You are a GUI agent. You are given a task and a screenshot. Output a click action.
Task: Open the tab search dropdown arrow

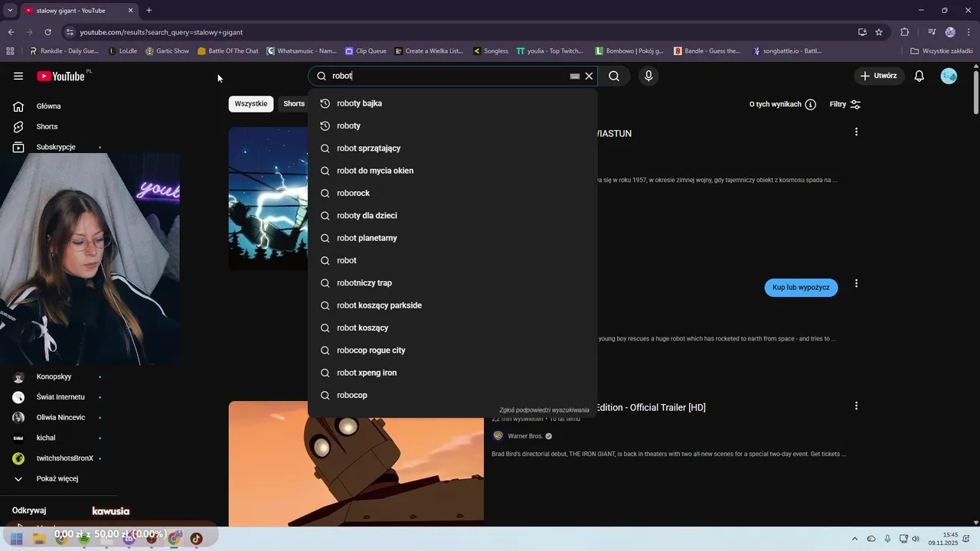pos(10,11)
